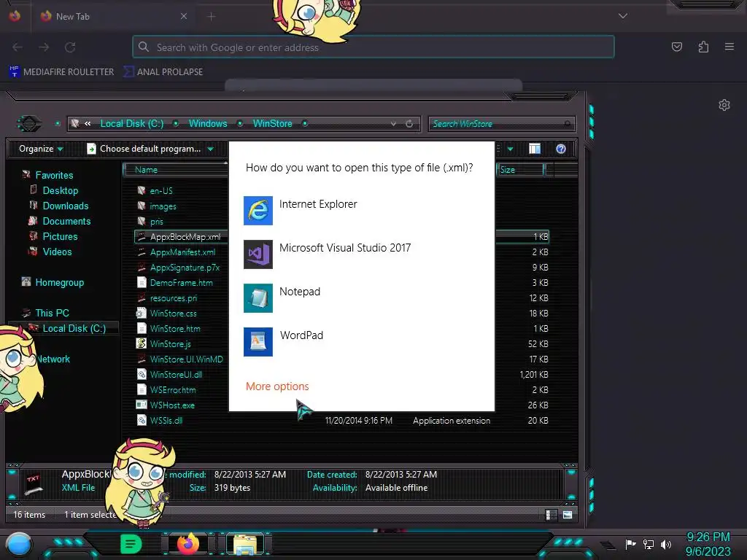This screenshot has width=747, height=560.
Task: Sort by the Size column header
Action: point(520,170)
